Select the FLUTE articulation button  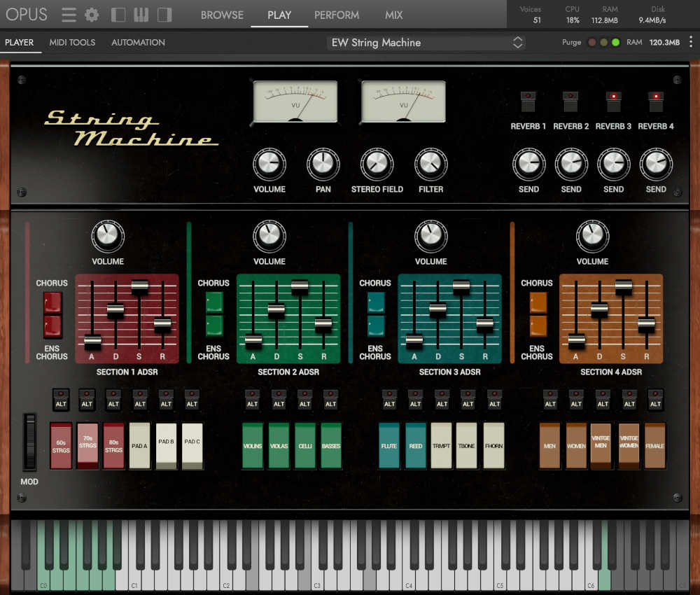(390, 445)
